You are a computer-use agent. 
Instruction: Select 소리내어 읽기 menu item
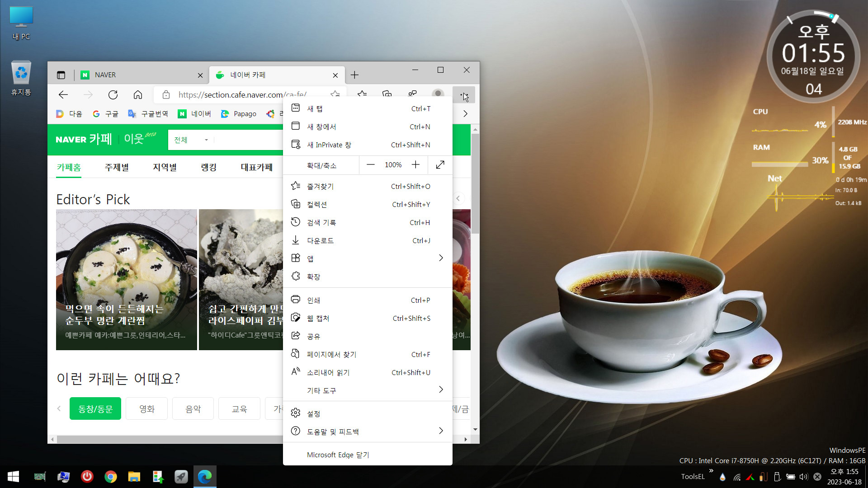(x=368, y=372)
